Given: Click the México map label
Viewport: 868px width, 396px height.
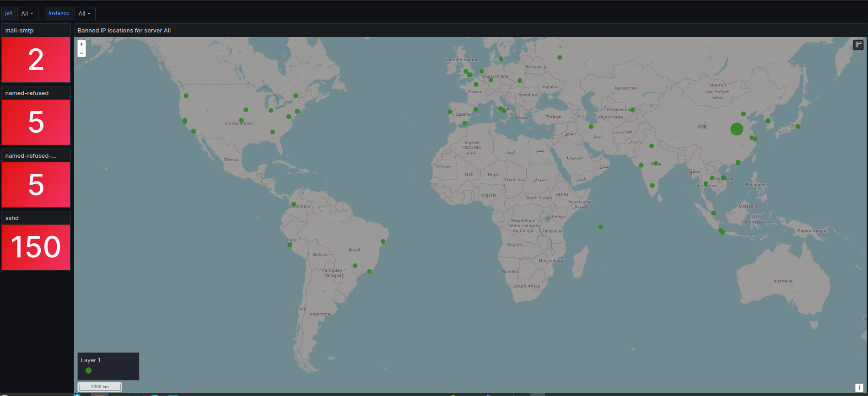Looking at the screenshot, I should (x=231, y=160).
